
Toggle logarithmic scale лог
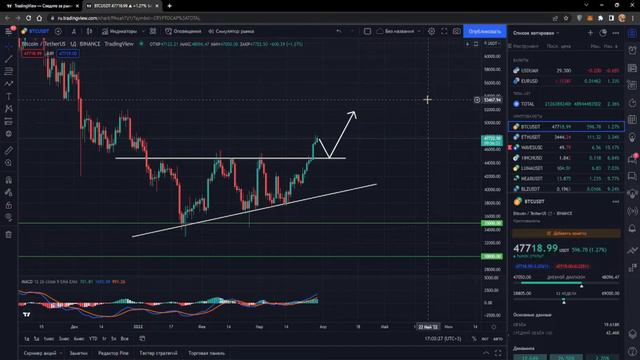coord(484,339)
